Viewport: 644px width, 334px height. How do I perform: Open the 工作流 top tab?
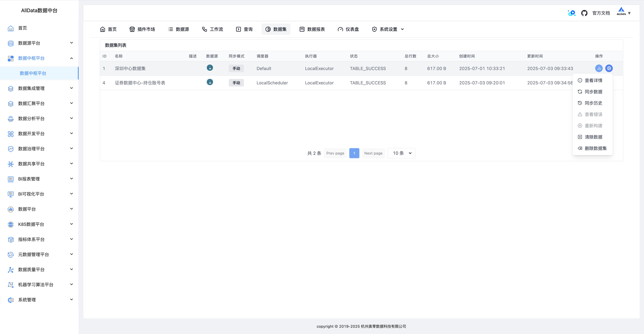213,29
